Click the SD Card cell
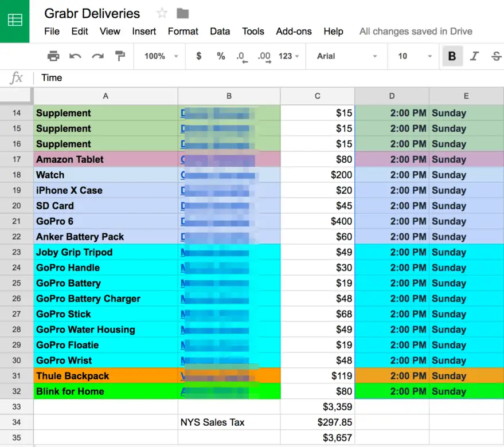 106,206
